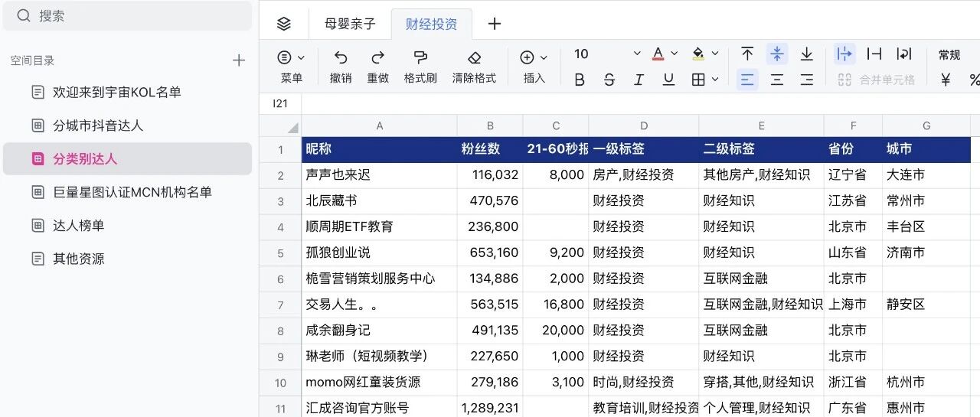Click the fill color bucket icon
This screenshot has width=980, height=417.
coord(698,54)
